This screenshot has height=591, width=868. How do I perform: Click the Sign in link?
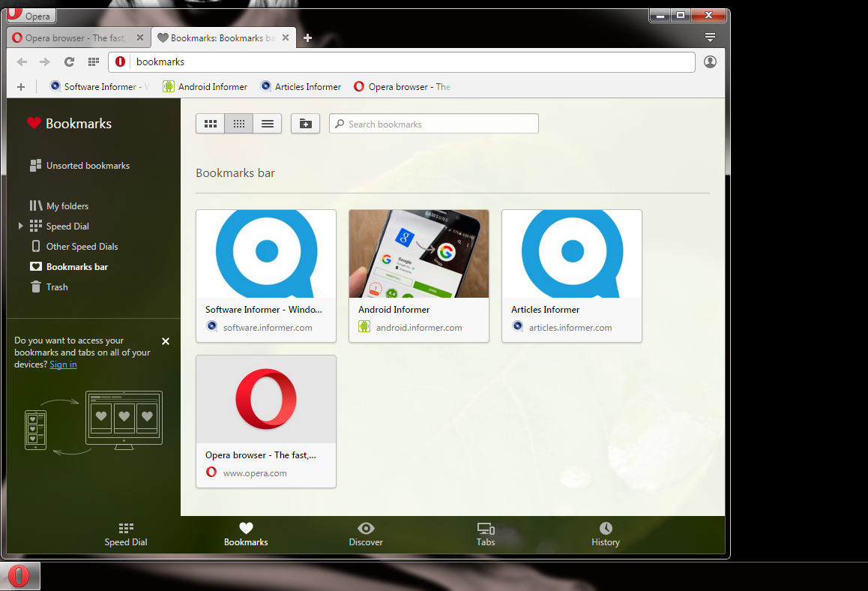pos(63,364)
